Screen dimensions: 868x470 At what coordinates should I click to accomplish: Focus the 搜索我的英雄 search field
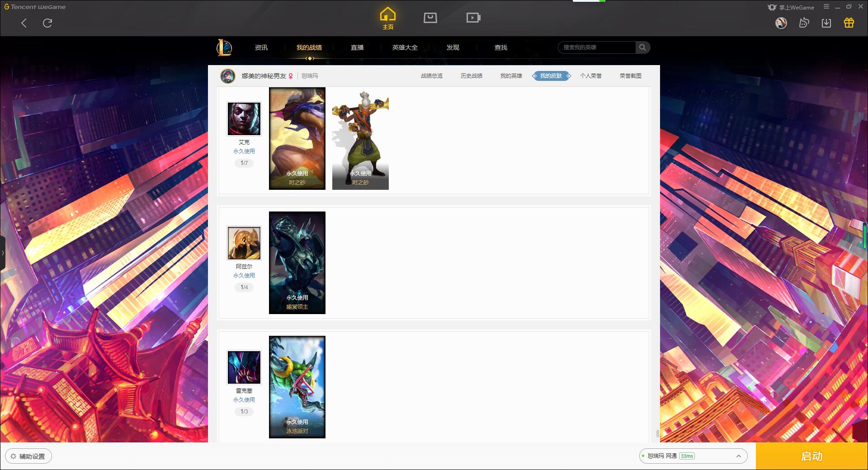[597, 47]
